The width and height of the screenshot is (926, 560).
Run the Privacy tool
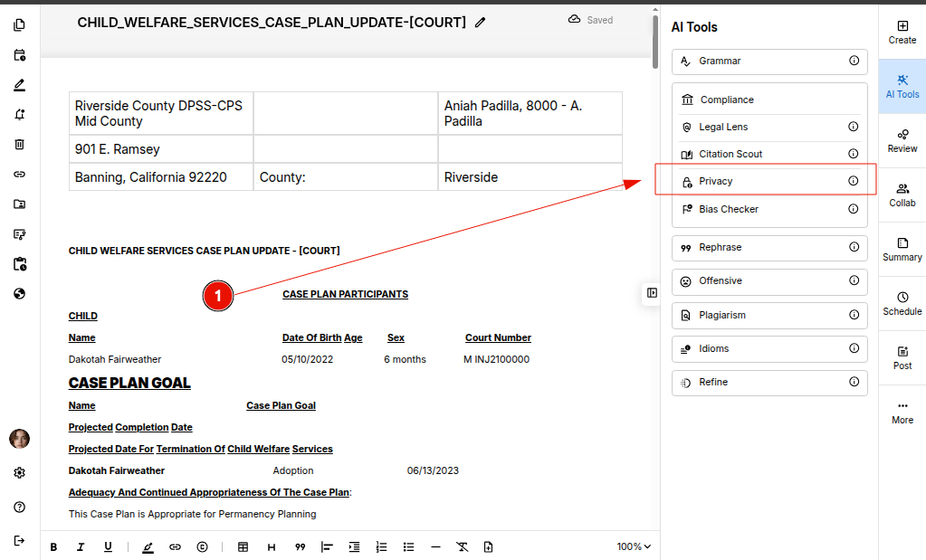715,181
